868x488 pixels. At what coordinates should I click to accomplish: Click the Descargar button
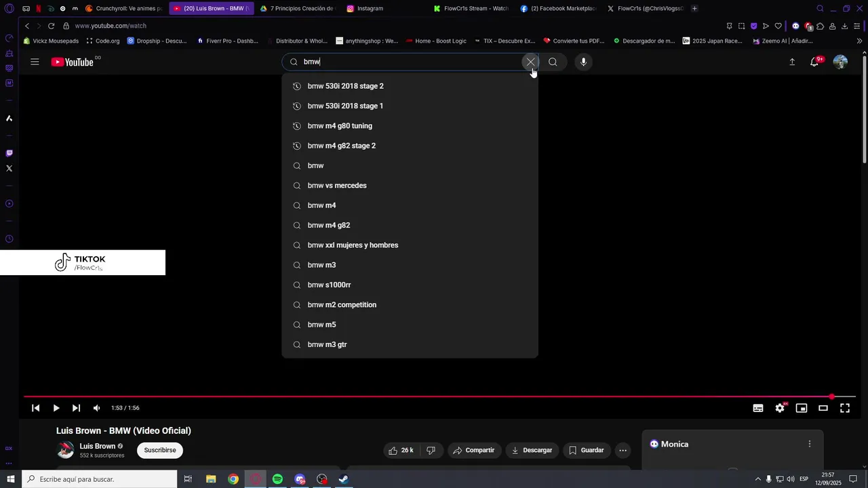tap(532, 450)
